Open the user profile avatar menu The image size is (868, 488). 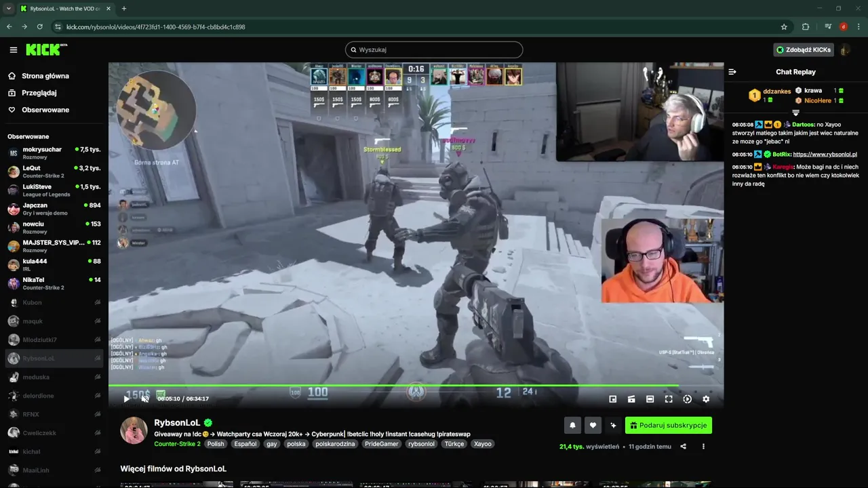click(x=845, y=49)
